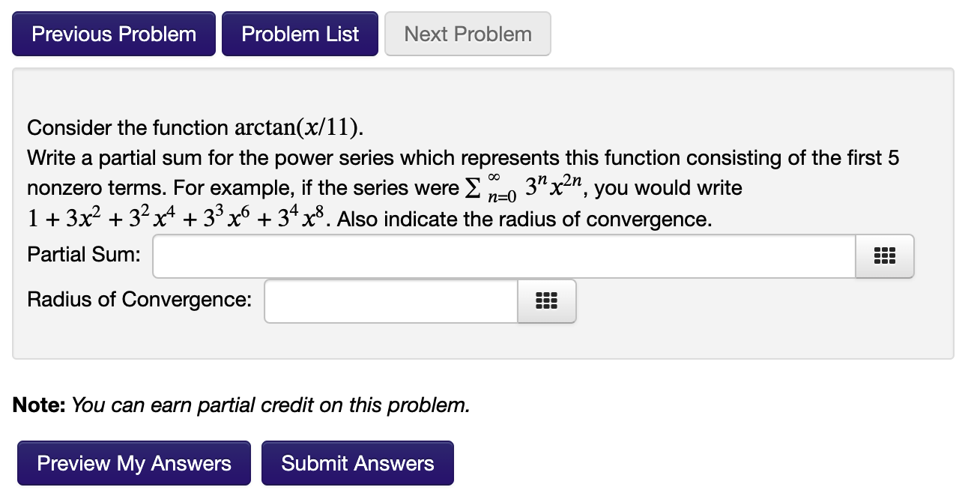Submit Answers for grading
The image size is (980, 499).
(x=357, y=462)
